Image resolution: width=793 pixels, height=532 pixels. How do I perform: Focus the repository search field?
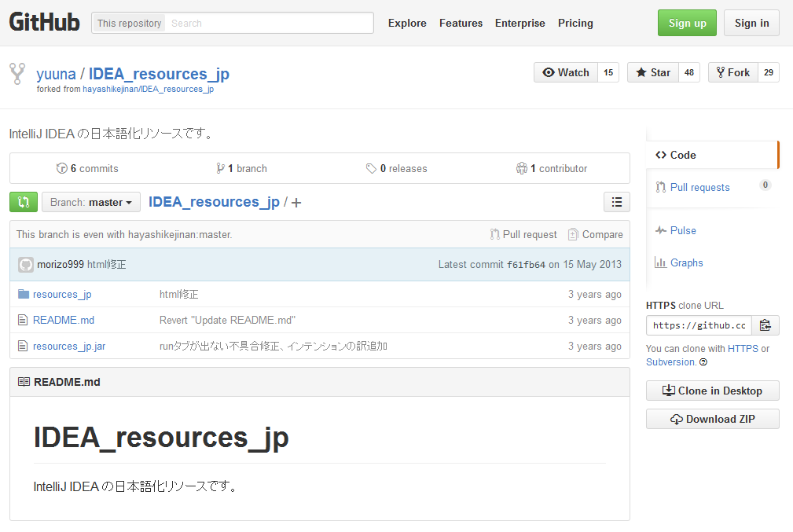click(270, 24)
